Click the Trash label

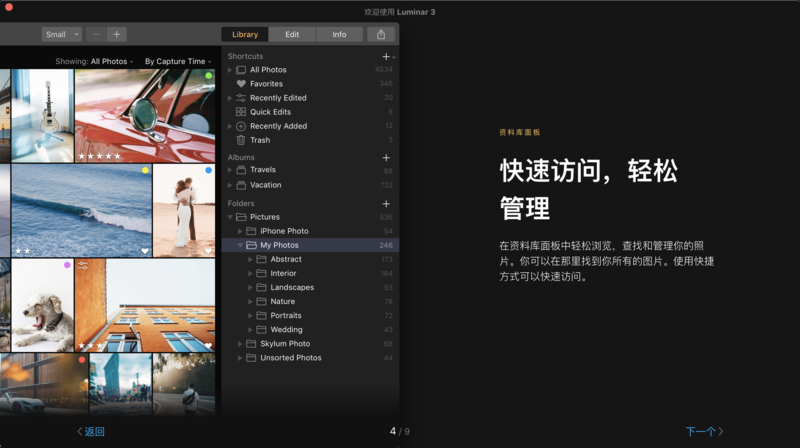click(260, 140)
